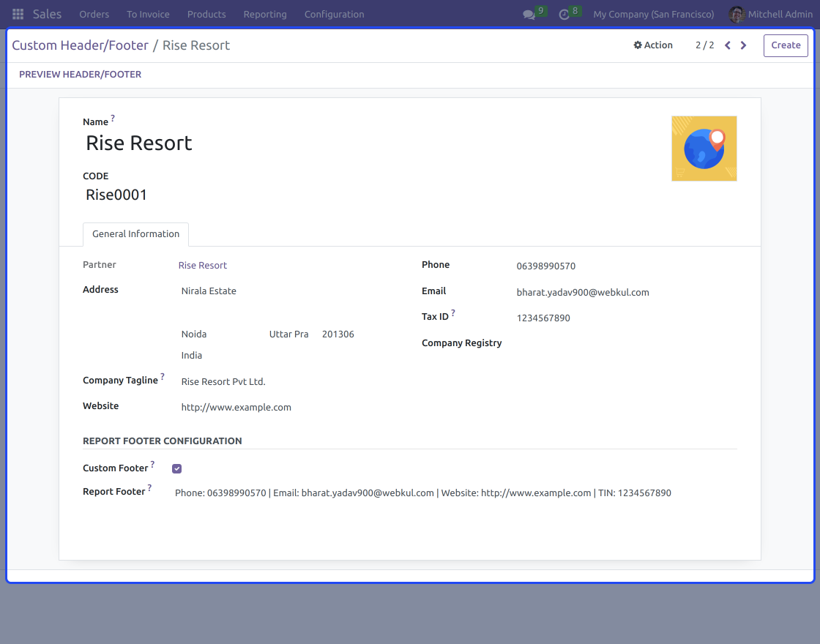This screenshot has height=644, width=820.
Task: Open the Products menu
Action: click(x=206, y=14)
